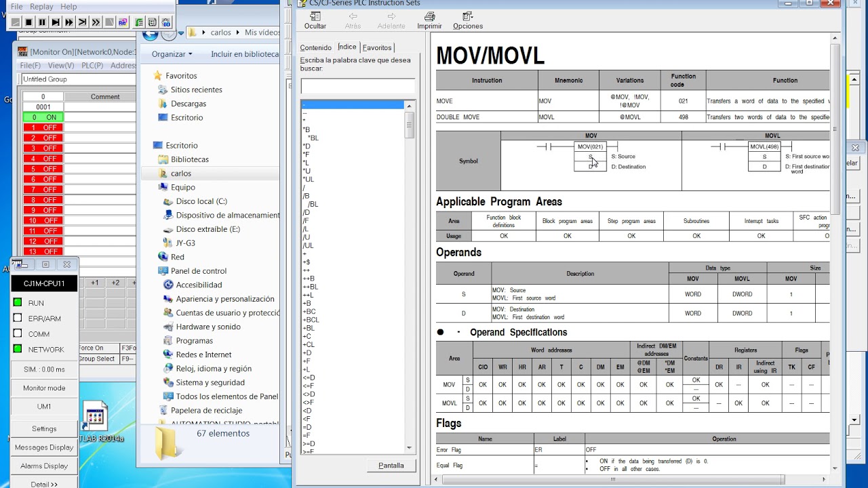Expand the carlos breadcrumb arrow in address bar
Viewport: 868px width, 488px height.
click(x=237, y=33)
